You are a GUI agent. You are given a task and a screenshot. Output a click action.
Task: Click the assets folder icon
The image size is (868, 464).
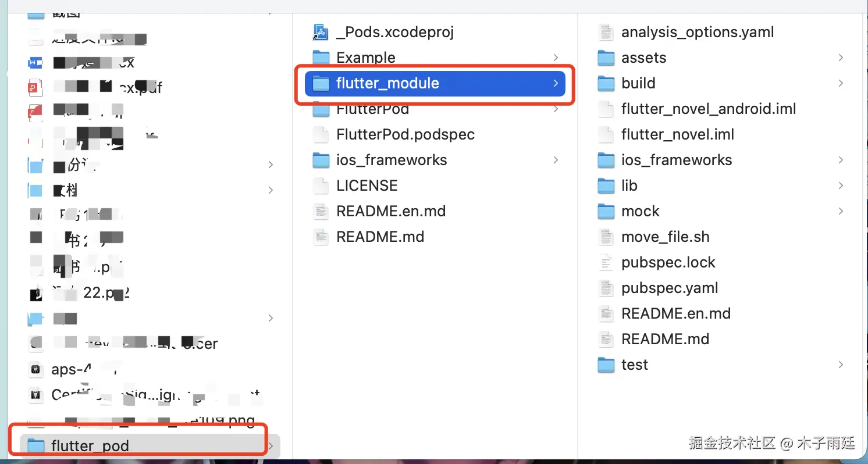pyautogui.click(x=606, y=58)
